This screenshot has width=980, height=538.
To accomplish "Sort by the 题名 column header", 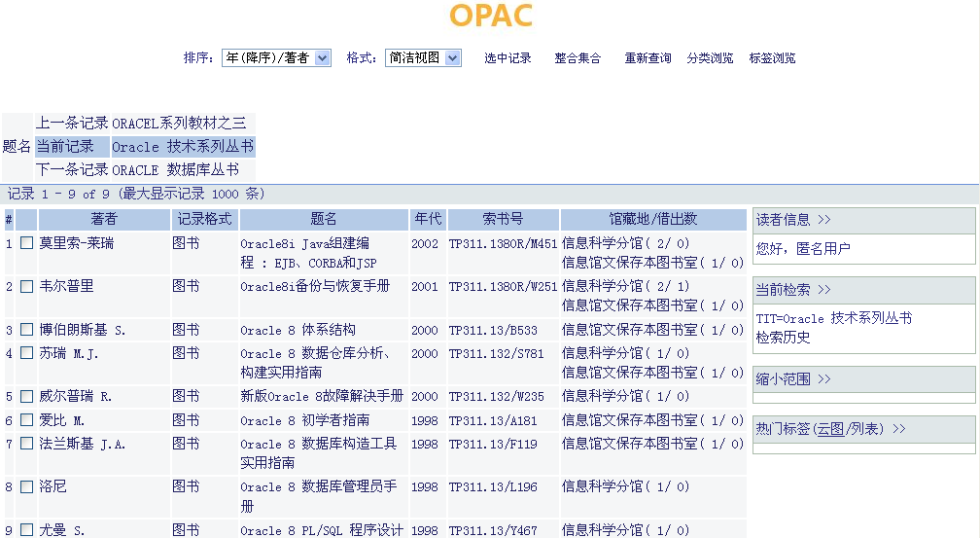I will (x=324, y=219).
